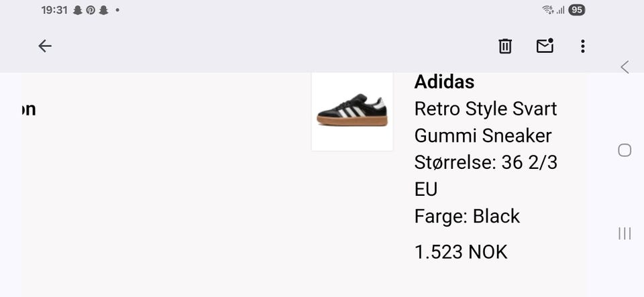Click the Adidas brand name
Image resolution: width=644 pixels, height=297 pixels.
[444, 82]
